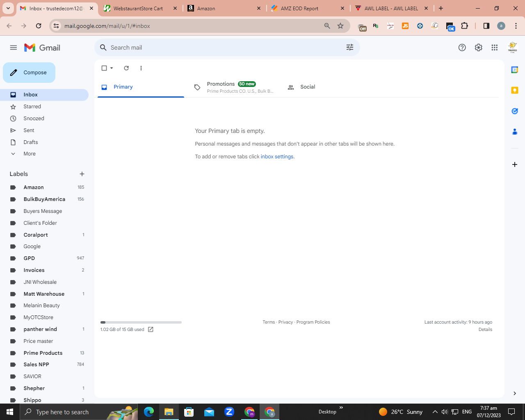Open storage management external link icon
This screenshot has height=420, width=525.
tap(151, 330)
